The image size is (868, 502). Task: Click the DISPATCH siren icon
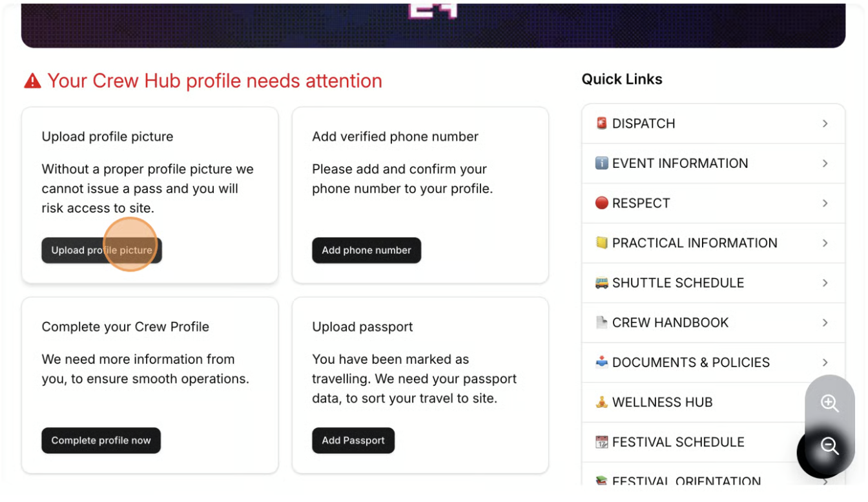(x=601, y=123)
